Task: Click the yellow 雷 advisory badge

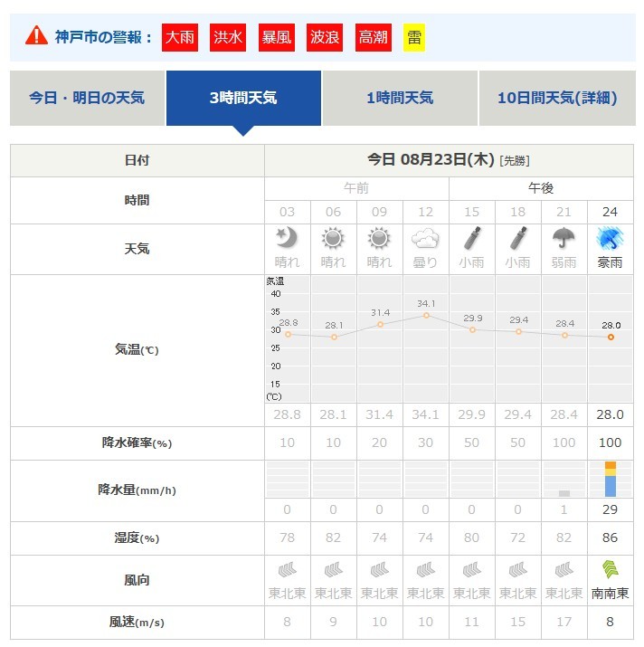Action: [414, 38]
